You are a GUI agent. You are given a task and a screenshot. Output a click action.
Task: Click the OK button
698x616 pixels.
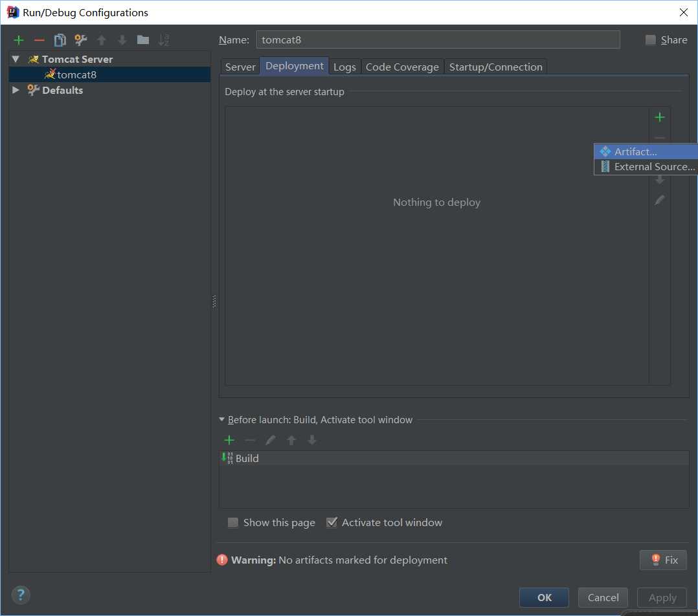(x=544, y=597)
